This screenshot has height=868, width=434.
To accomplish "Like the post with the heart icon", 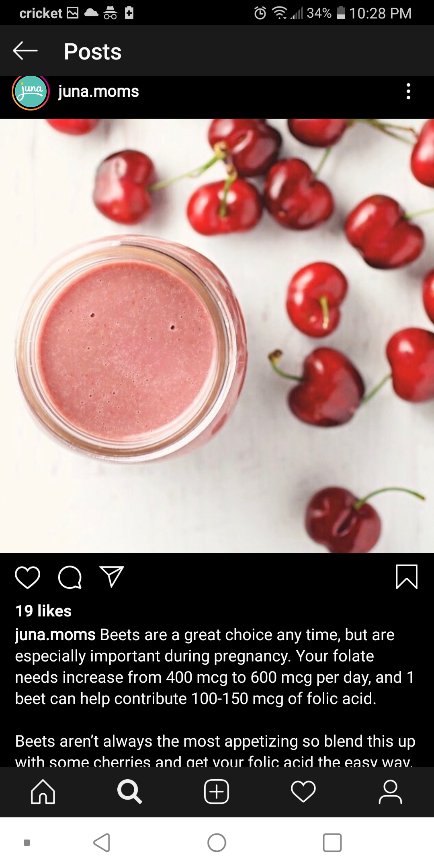I will (x=27, y=577).
